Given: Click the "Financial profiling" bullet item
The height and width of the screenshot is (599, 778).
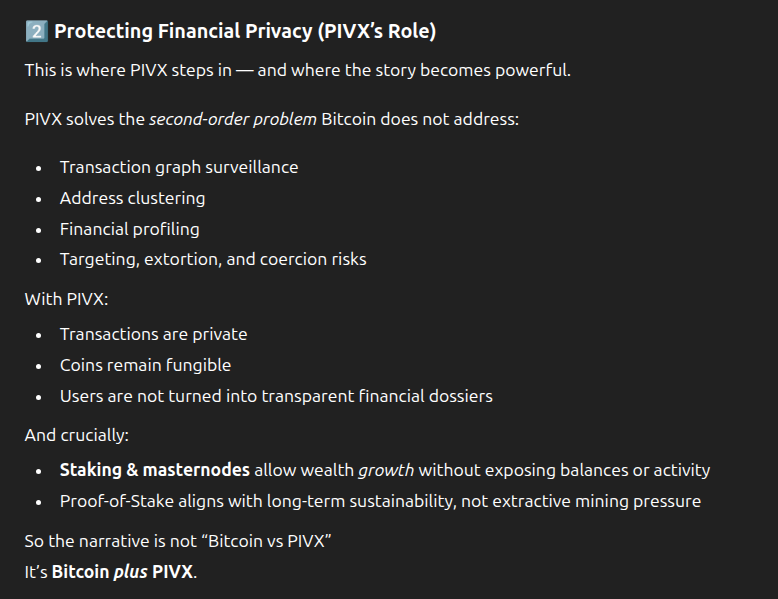Looking at the screenshot, I should click(x=129, y=229).
